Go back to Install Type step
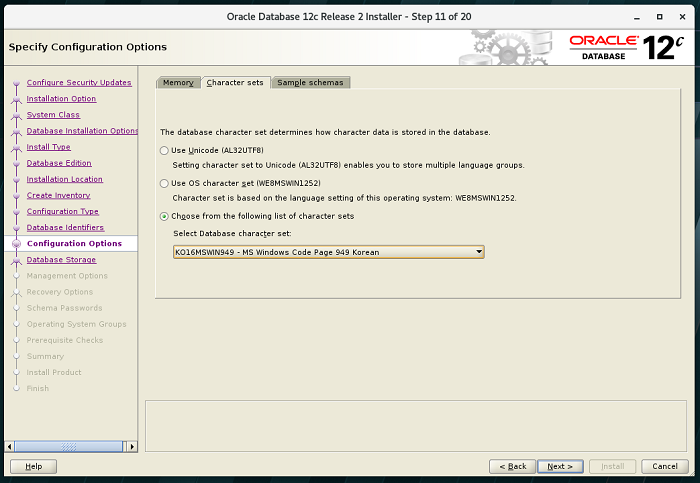The image size is (700, 483). [49, 147]
